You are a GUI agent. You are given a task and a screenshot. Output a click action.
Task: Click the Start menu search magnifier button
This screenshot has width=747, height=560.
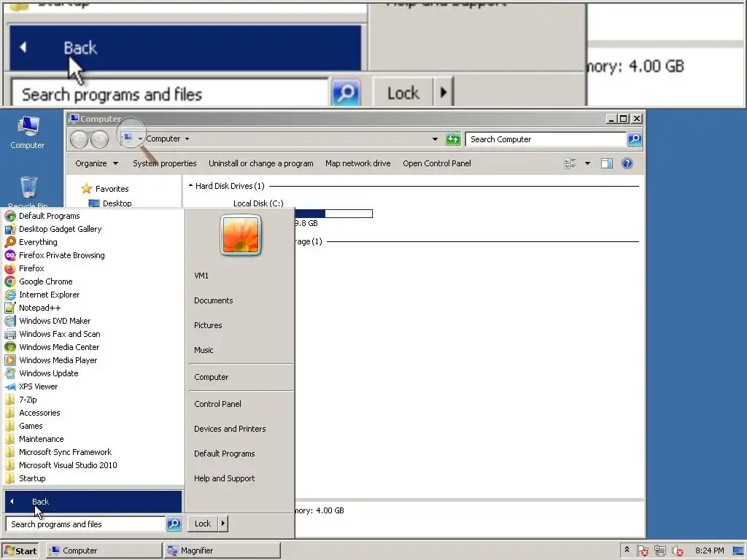[174, 524]
